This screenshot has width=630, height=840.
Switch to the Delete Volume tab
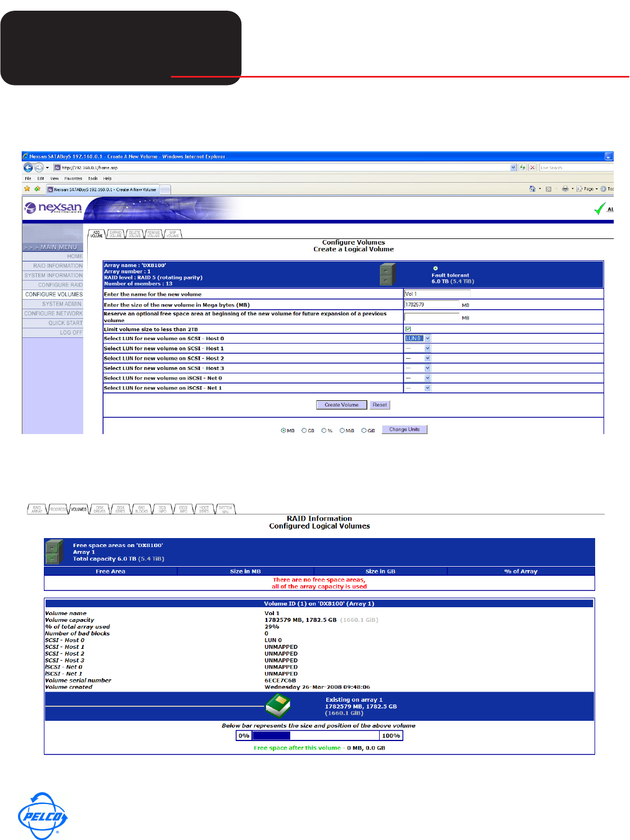pyautogui.click(x=134, y=234)
